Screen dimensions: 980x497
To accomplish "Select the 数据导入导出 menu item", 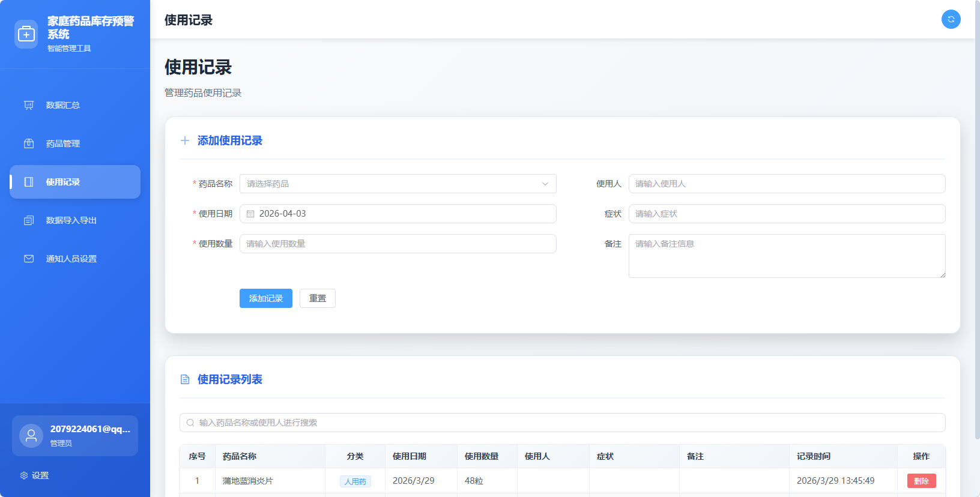I will pos(75,220).
